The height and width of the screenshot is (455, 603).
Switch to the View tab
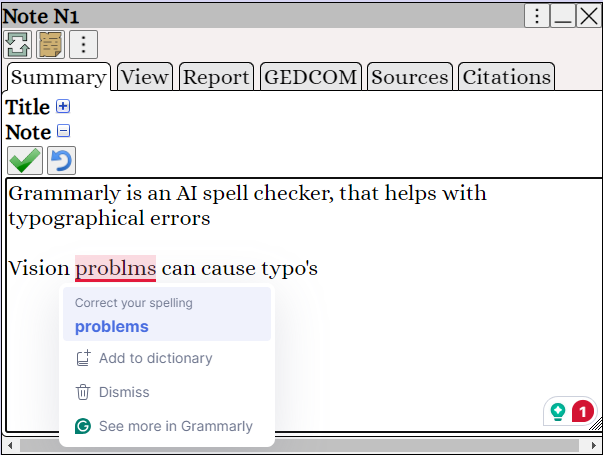145,77
